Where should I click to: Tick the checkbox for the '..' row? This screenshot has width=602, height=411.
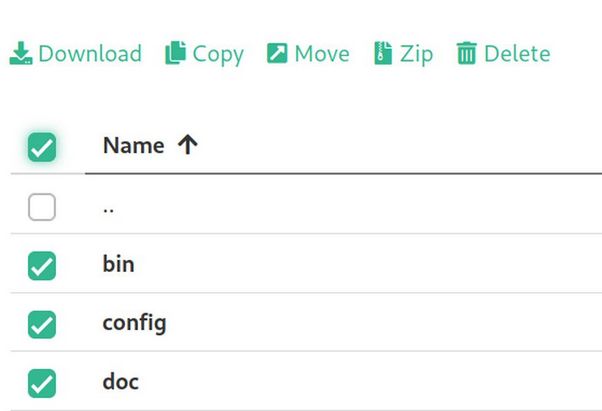pos(42,207)
